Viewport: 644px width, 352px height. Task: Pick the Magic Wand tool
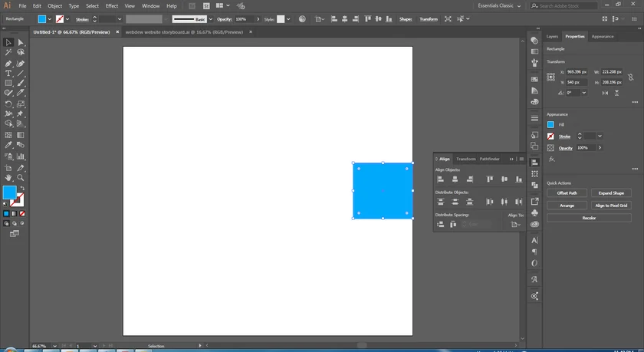[x=8, y=53]
